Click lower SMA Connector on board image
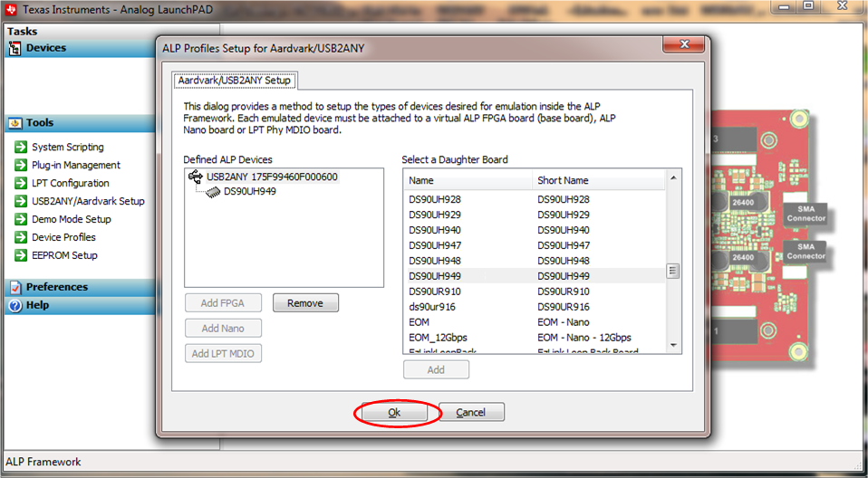This screenshot has width=868, height=478. [x=806, y=252]
